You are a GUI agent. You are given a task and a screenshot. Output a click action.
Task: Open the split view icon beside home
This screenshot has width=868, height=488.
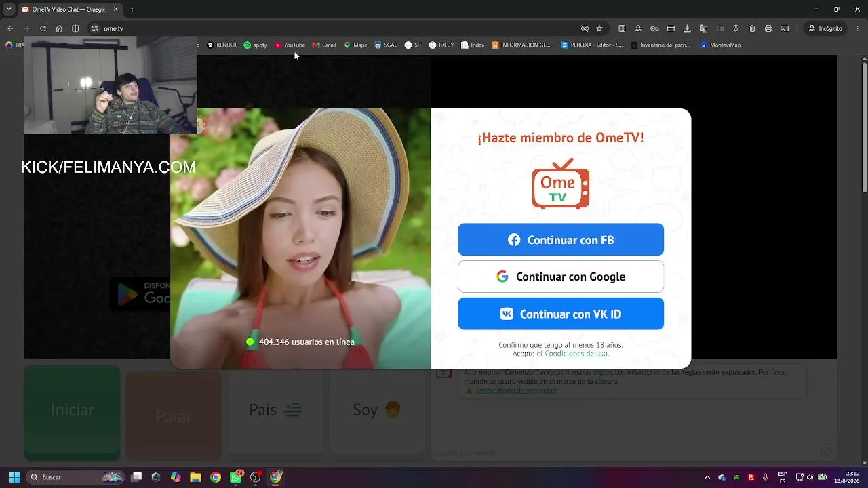click(75, 28)
